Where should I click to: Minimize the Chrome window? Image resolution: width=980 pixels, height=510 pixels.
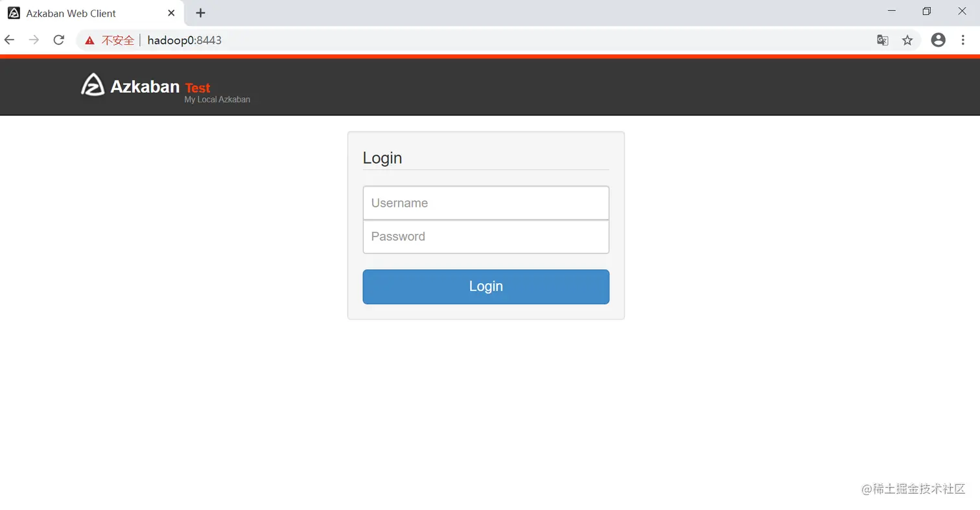tap(892, 11)
